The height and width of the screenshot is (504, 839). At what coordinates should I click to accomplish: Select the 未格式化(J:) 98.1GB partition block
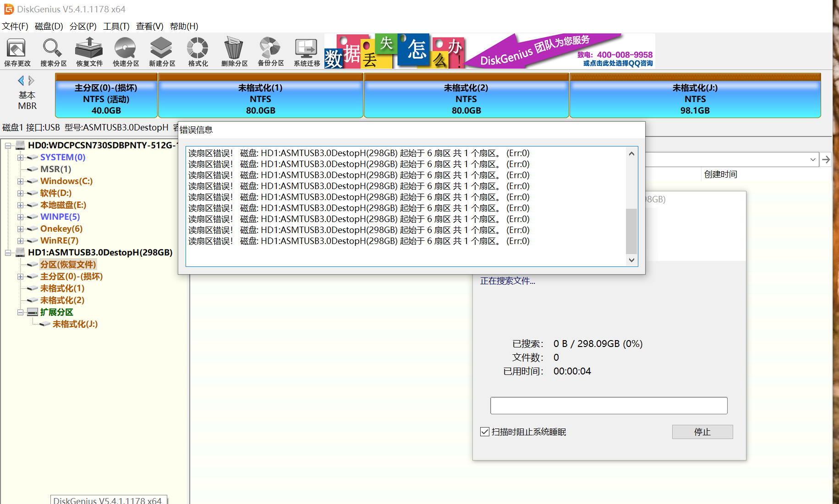pyautogui.click(x=695, y=96)
